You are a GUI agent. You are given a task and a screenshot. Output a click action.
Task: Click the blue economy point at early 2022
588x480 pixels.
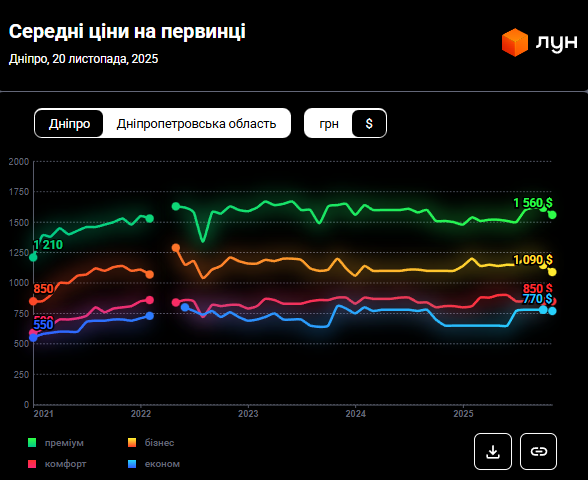149,316
